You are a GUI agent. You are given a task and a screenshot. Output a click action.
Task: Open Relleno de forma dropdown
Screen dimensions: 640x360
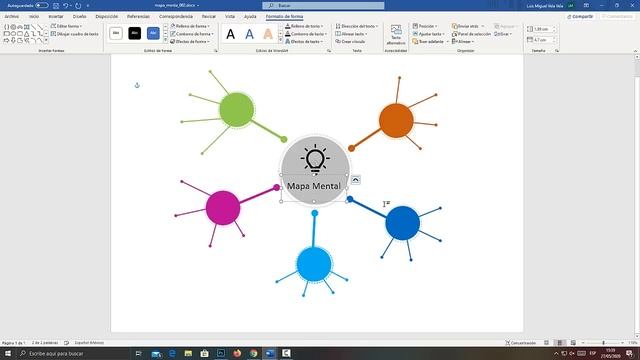(190, 26)
